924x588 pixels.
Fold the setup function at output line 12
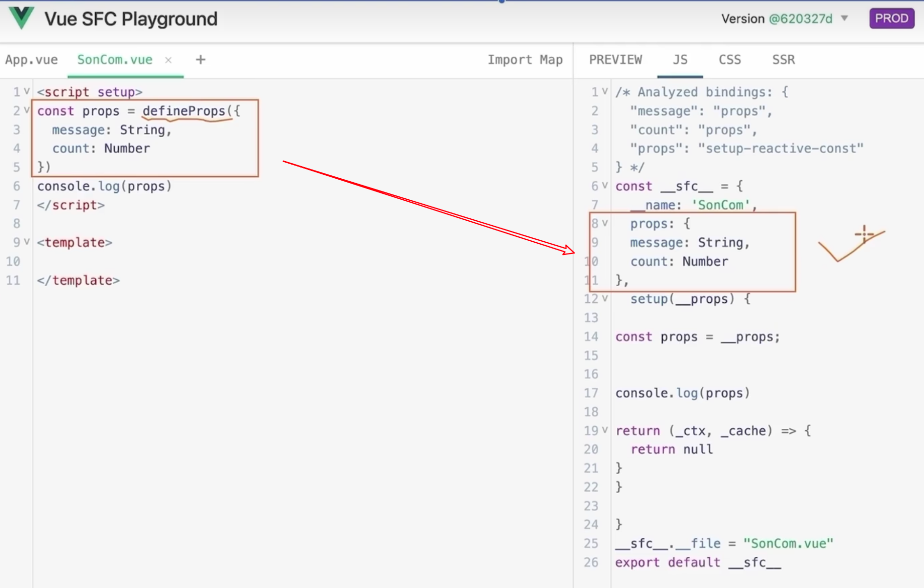click(605, 298)
